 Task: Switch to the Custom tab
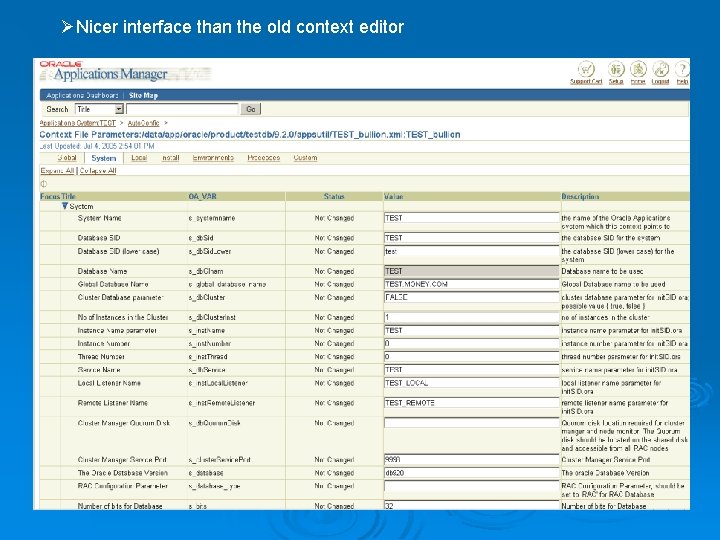[x=305, y=158]
